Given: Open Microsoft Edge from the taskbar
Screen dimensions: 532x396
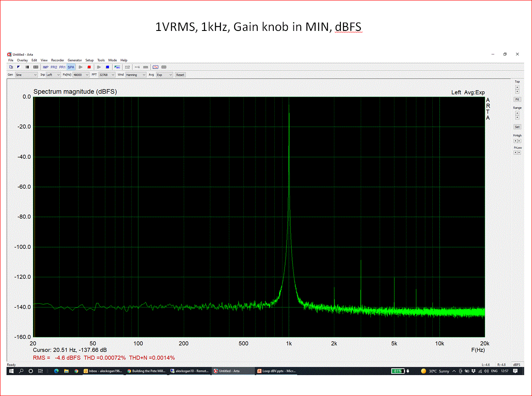Looking at the screenshot, I should click(x=56, y=371).
